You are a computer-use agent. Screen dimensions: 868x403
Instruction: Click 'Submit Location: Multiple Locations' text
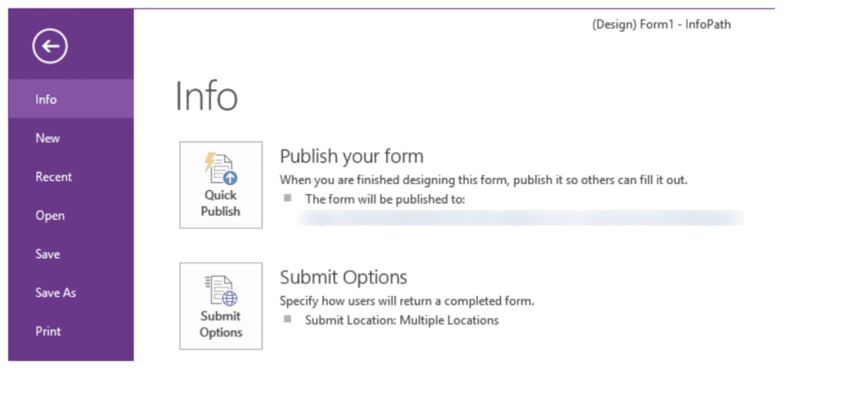(402, 321)
